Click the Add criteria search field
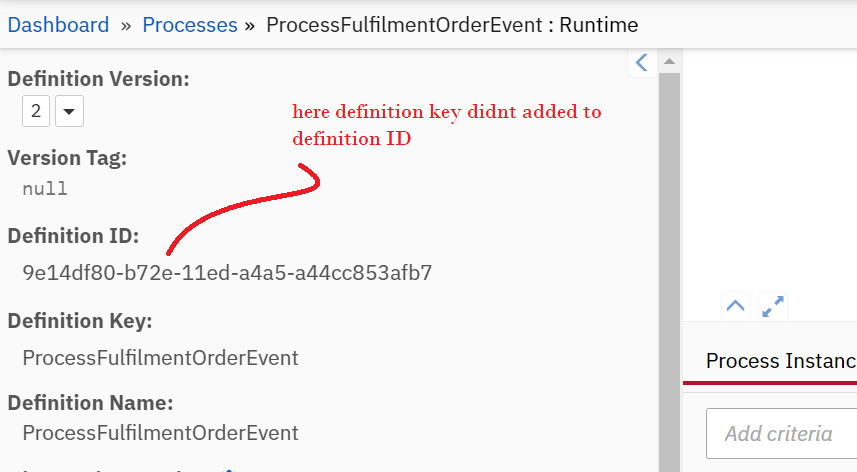The width and height of the screenshot is (857, 472). coord(781,434)
